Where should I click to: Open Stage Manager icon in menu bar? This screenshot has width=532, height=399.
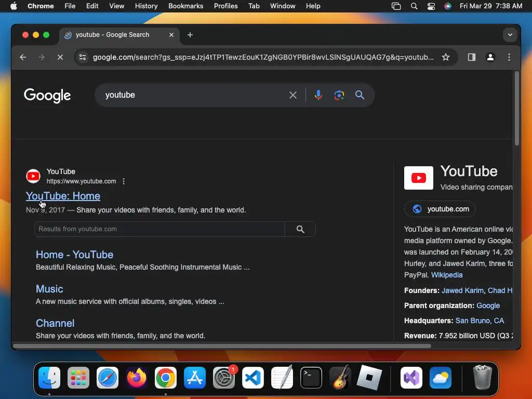[x=396, y=6]
